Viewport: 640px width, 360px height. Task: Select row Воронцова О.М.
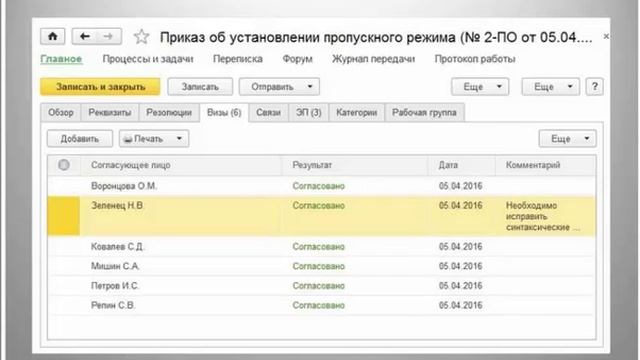pos(322,186)
